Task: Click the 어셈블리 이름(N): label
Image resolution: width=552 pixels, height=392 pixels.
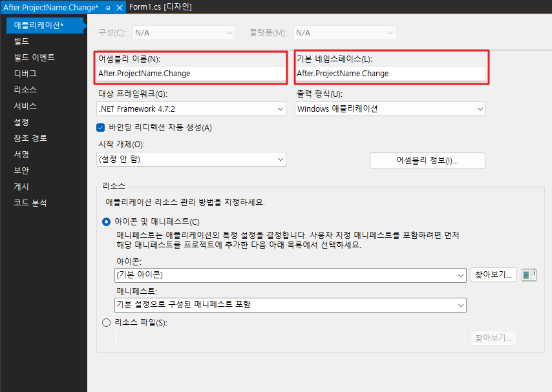Action: click(x=129, y=59)
